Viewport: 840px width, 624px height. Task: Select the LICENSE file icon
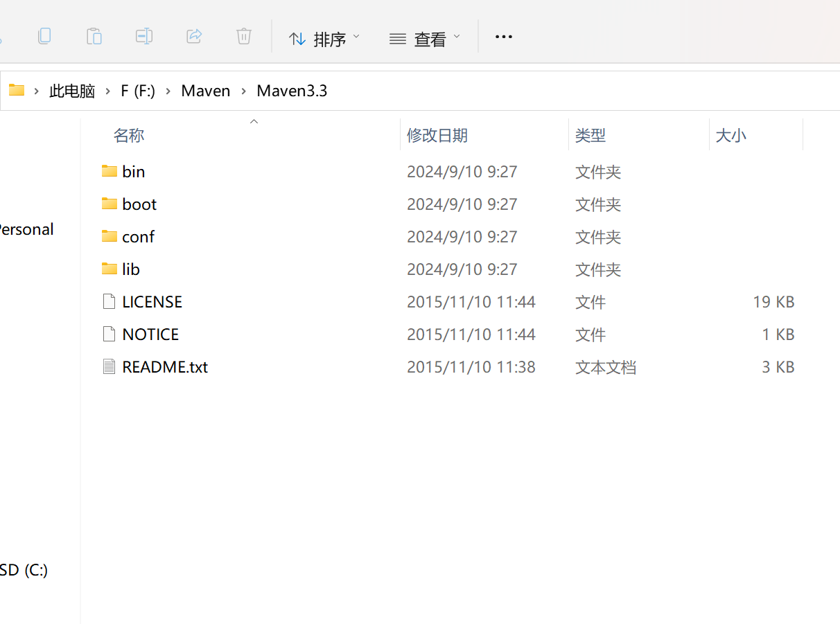point(109,301)
